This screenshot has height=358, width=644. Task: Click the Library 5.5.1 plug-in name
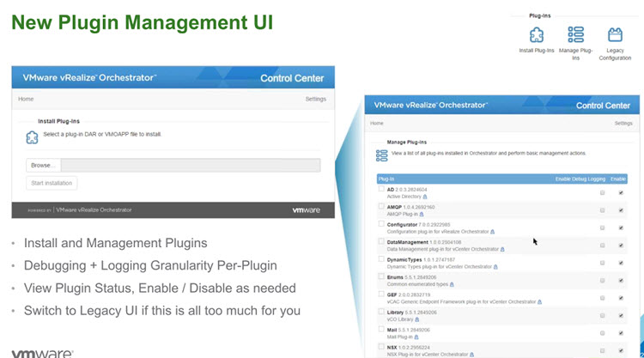412,312
